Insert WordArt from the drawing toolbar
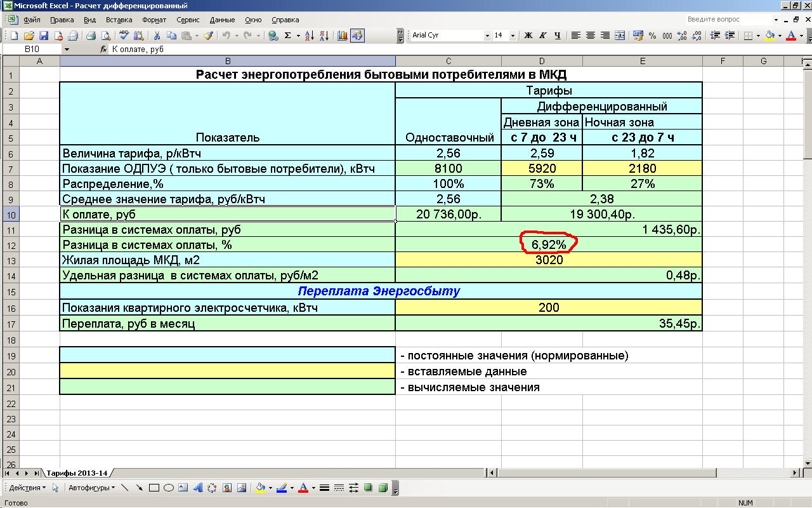The height and width of the screenshot is (508, 812). click(198, 488)
